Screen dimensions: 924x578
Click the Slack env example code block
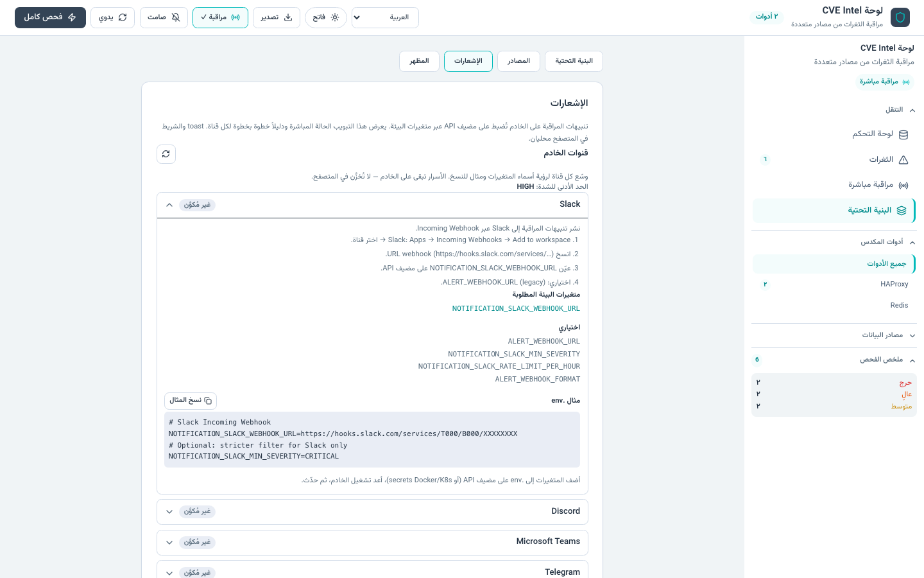(372, 440)
